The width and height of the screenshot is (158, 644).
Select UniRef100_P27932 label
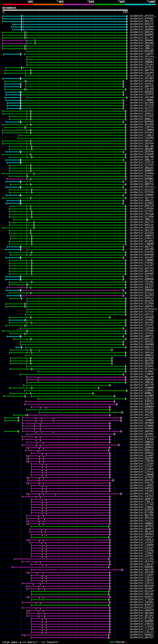[x=142, y=116]
